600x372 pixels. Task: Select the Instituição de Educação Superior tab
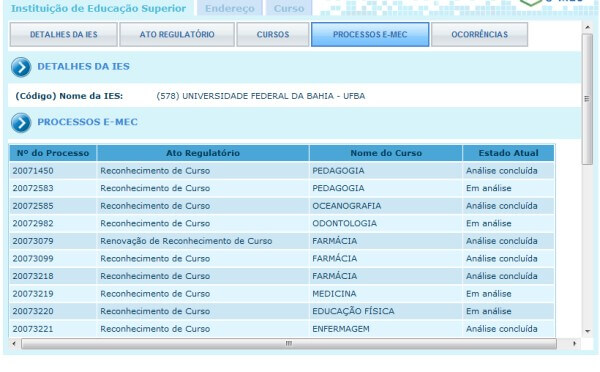pos(98,8)
